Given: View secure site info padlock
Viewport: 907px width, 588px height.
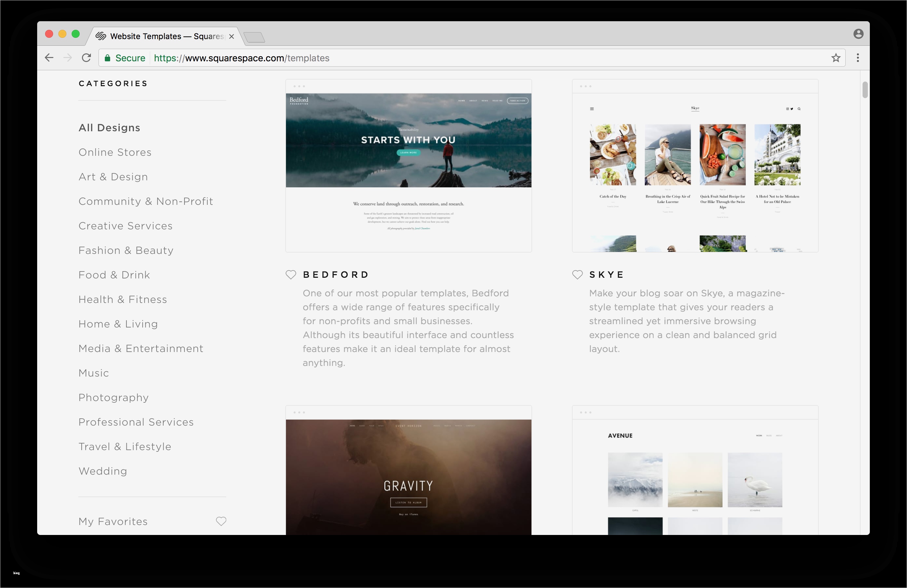Looking at the screenshot, I should tap(108, 58).
